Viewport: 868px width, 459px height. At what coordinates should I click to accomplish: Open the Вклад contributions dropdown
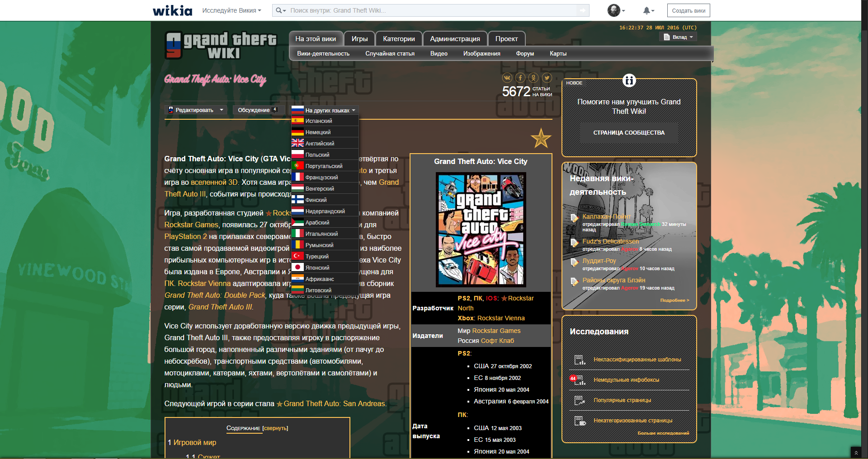[678, 37]
